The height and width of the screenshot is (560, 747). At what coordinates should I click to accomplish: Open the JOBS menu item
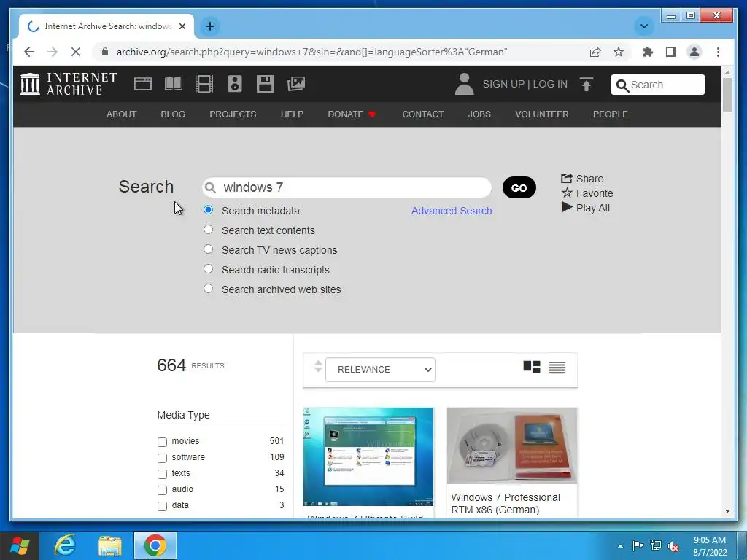coord(479,114)
